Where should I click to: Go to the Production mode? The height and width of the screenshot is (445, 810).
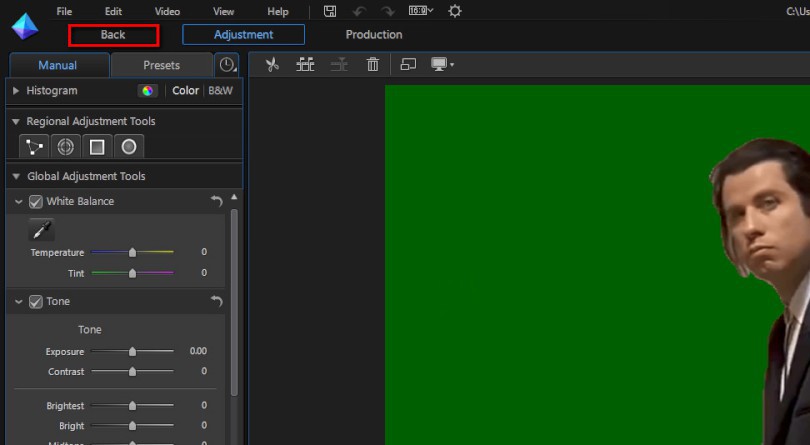373,35
